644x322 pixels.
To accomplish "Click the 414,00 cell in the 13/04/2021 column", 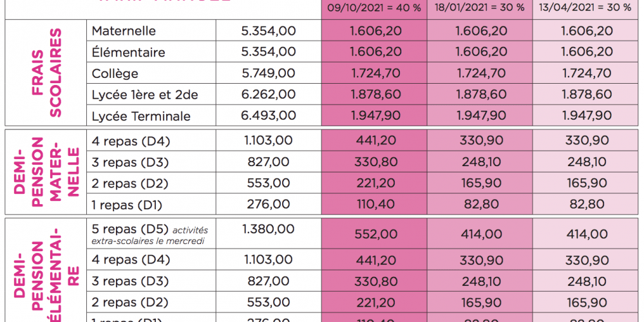I will pos(586,235).
